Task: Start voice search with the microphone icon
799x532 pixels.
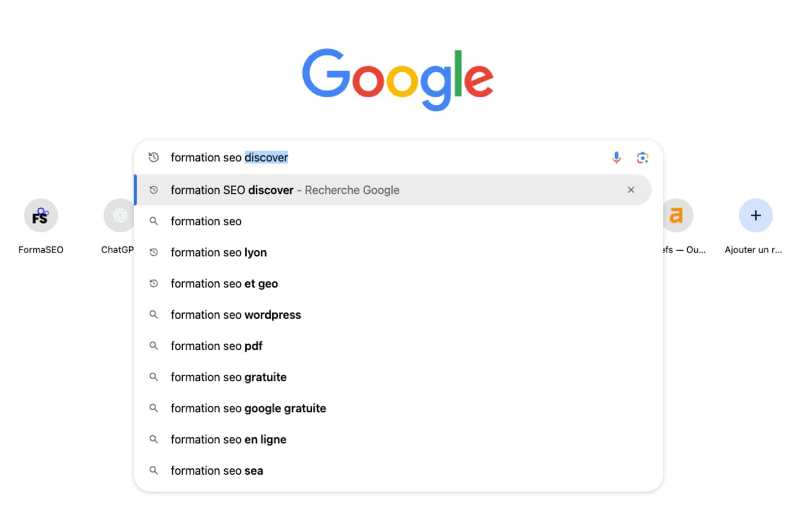Action: pyautogui.click(x=616, y=157)
